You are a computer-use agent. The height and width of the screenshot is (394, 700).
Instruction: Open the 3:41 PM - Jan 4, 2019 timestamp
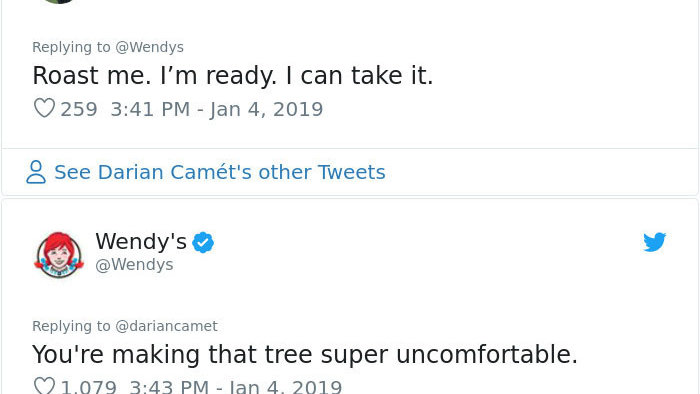click(217, 109)
